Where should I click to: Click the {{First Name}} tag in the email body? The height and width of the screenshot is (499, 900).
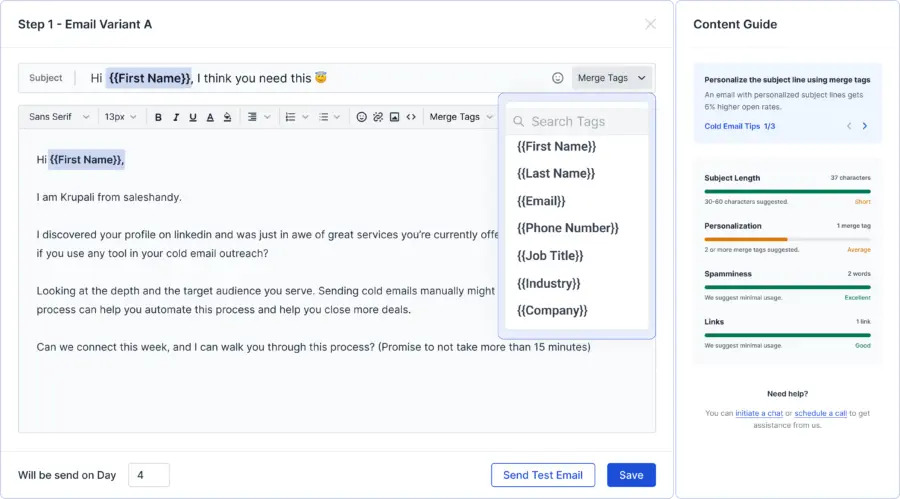[86, 160]
